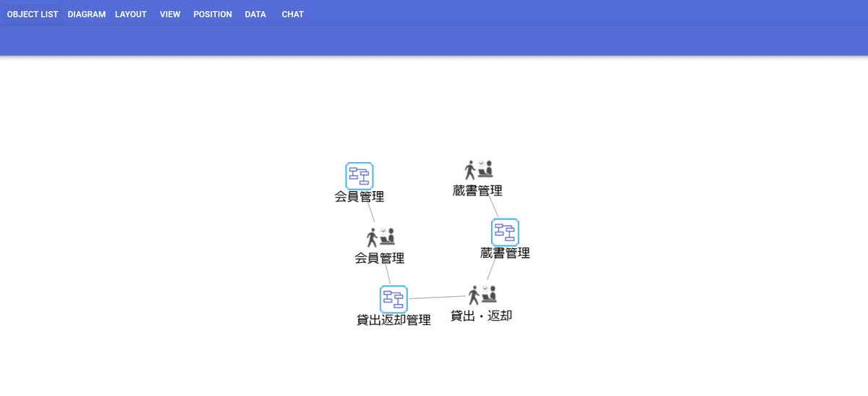The image size is (868, 396).
Task: Click the 会員管理 label under the person icon
Action: (x=380, y=258)
